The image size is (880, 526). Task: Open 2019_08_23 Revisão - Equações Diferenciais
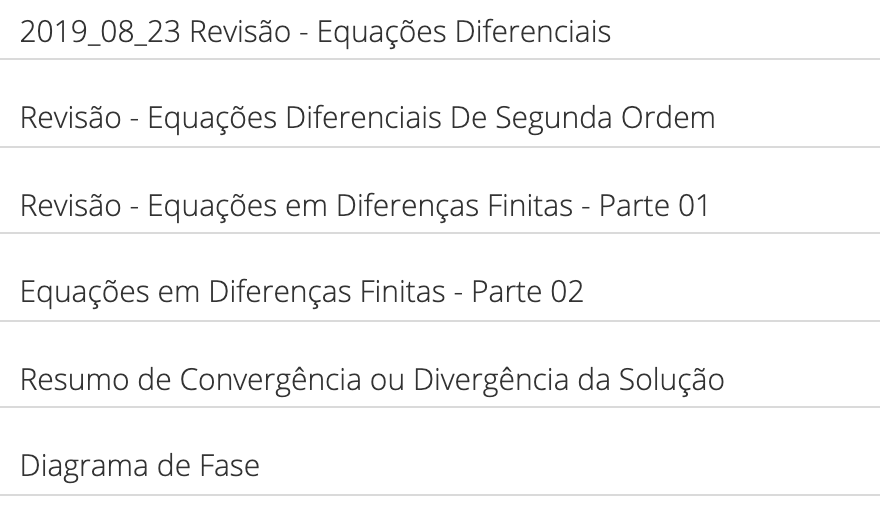pyautogui.click(x=315, y=31)
